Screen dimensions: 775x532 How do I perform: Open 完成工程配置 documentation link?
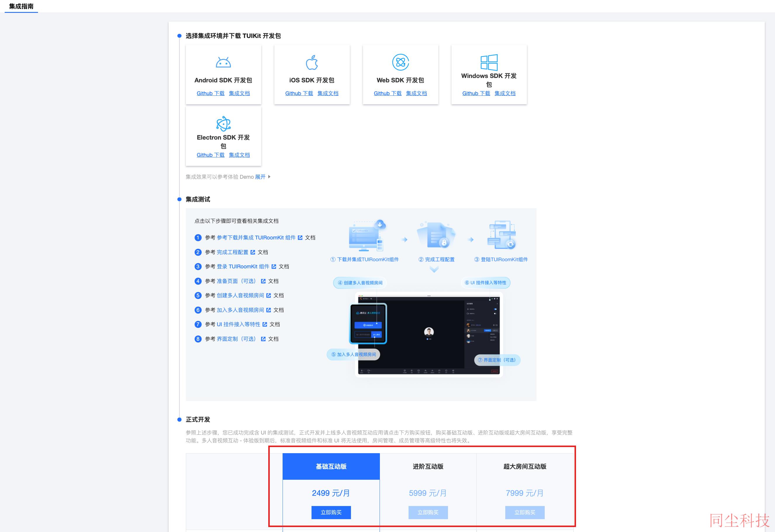233,252
